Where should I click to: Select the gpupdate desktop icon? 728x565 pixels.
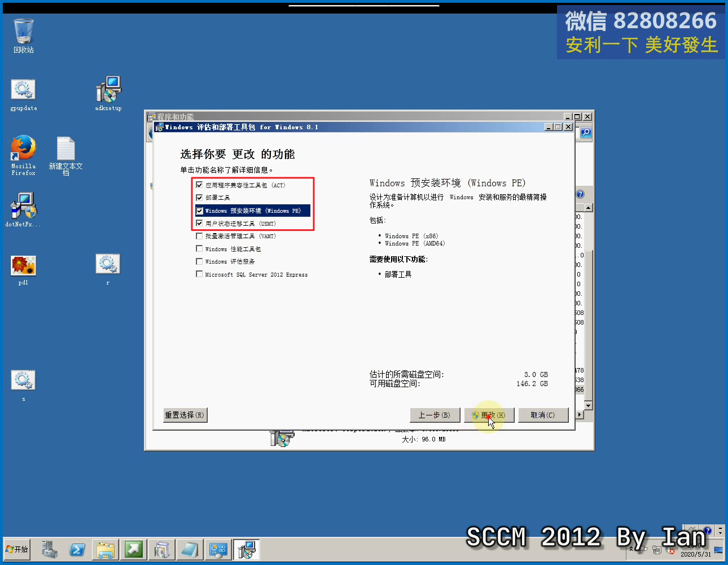click(23, 95)
